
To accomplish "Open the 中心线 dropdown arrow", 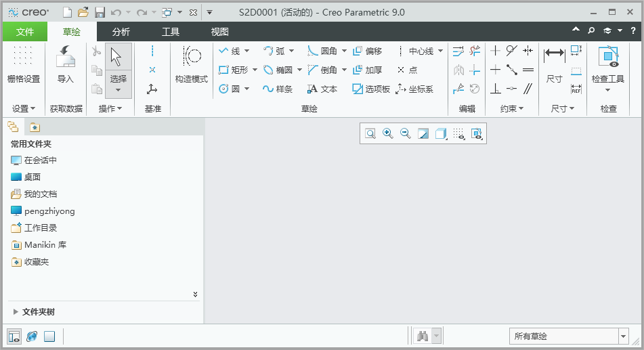I will pos(441,51).
